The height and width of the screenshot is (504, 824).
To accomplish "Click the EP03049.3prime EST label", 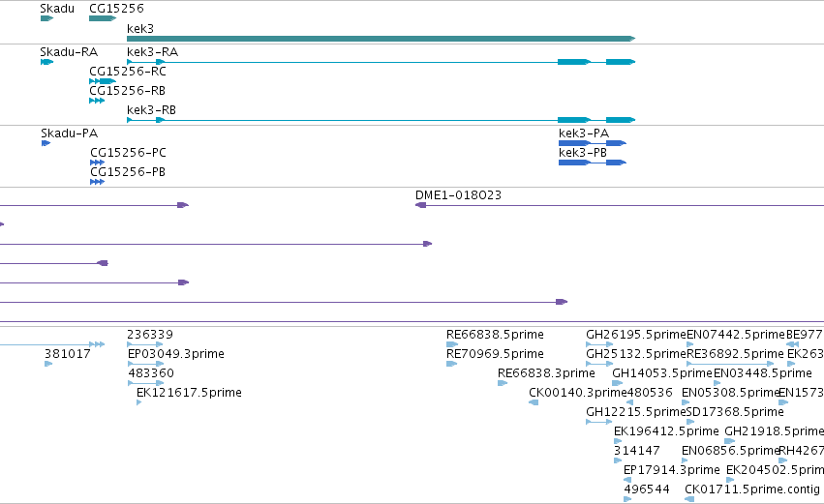I will point(176,354).
